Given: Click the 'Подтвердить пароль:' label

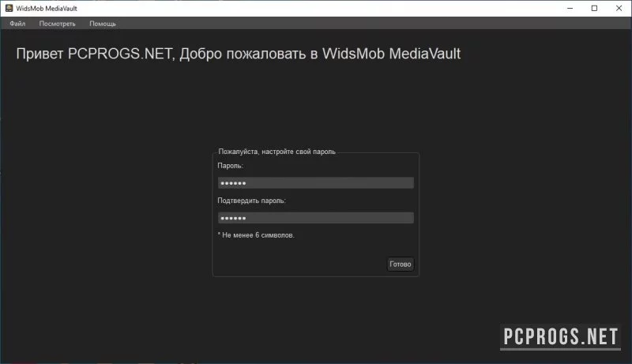Looking at the screenshot, I should point(251,201).
